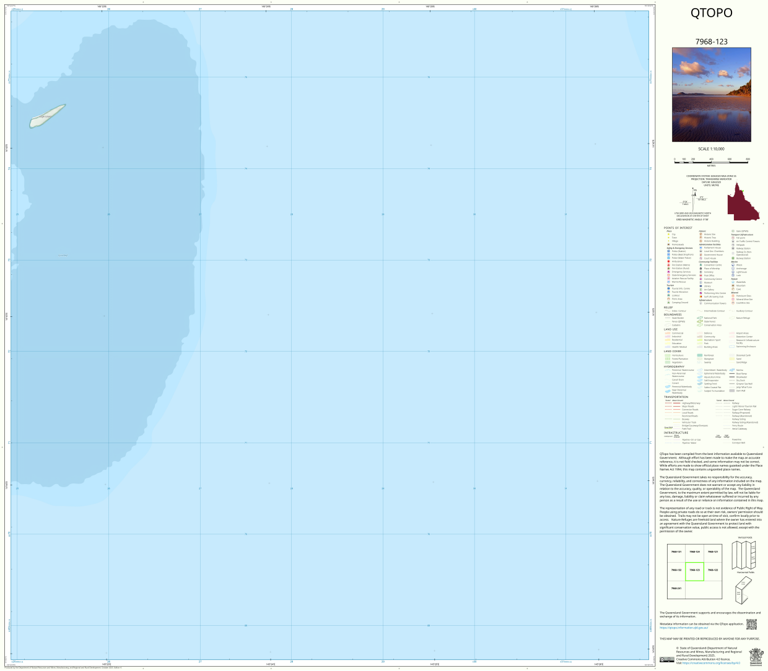Image resolution: width=768 pixels, height=671 pixels.
Task: Click the HYDROGRAPHY legend heading
Action: pyautogui.click(x=674, y=366)
